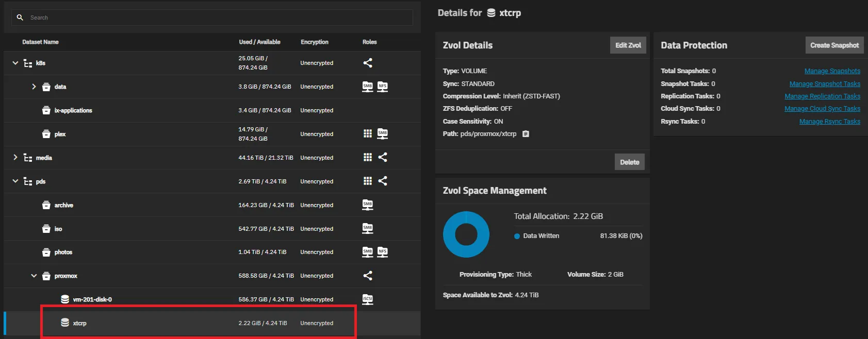Screen dimensions: 868x339
Task: Open the Manage Rsync Tasks link
Action: pyautogui.click(x=830, y=122)
